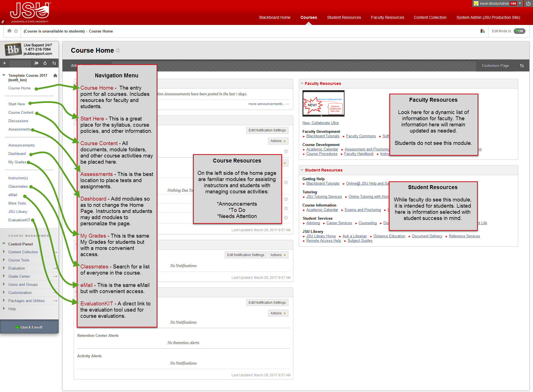Viewport: 533px width, 392px height.
Task: Click the folder view icon in course menu
Action: pos(36,63)
